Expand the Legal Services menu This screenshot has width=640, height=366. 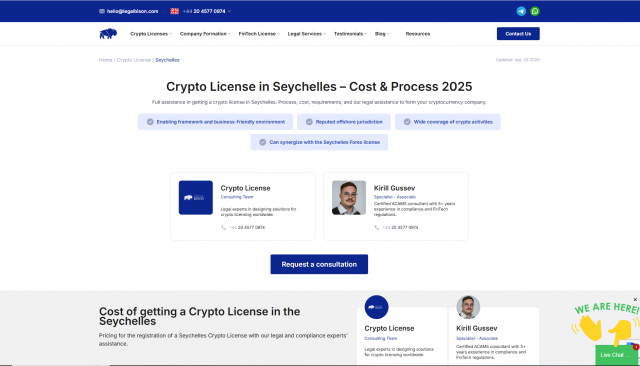[307, 34]
